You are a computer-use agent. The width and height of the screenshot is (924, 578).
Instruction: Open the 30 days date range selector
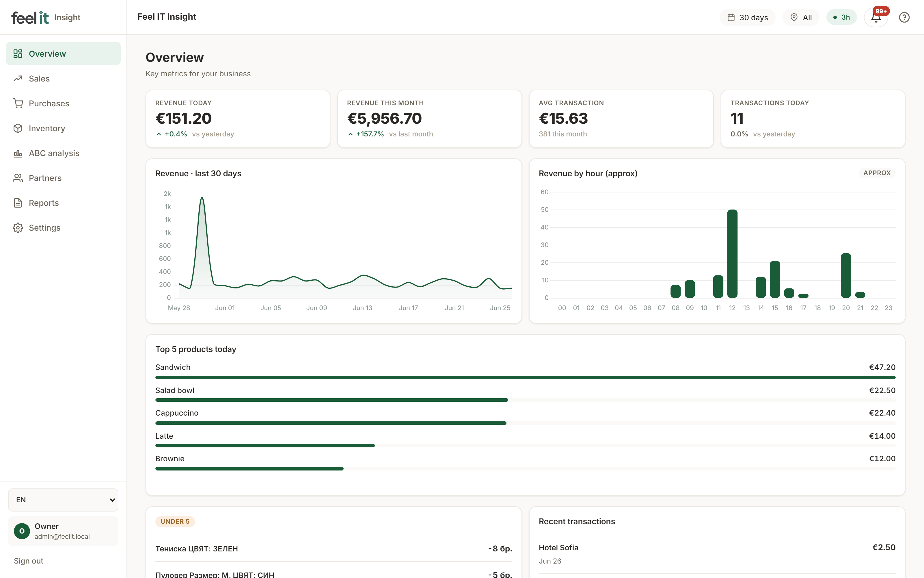click(x=747, y=17)
